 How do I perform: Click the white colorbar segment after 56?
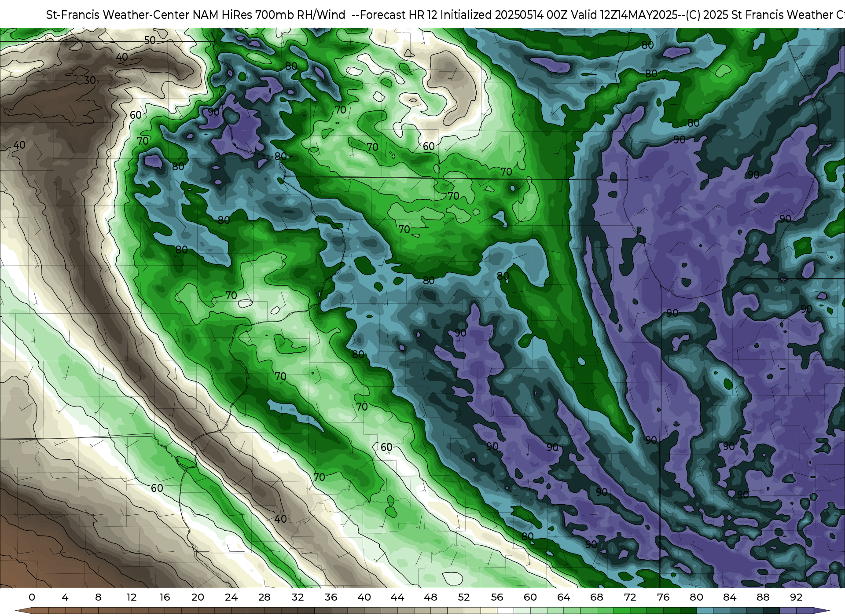click(505, 611)
